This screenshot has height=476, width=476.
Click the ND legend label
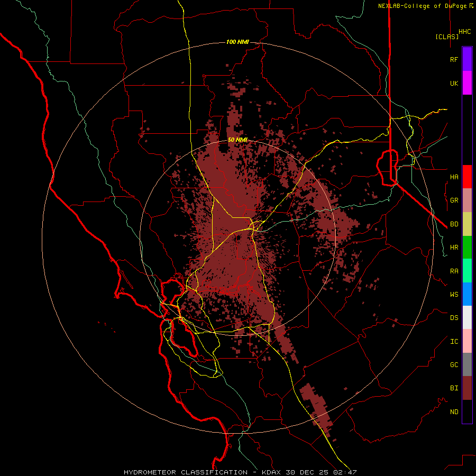coord(454,412)
